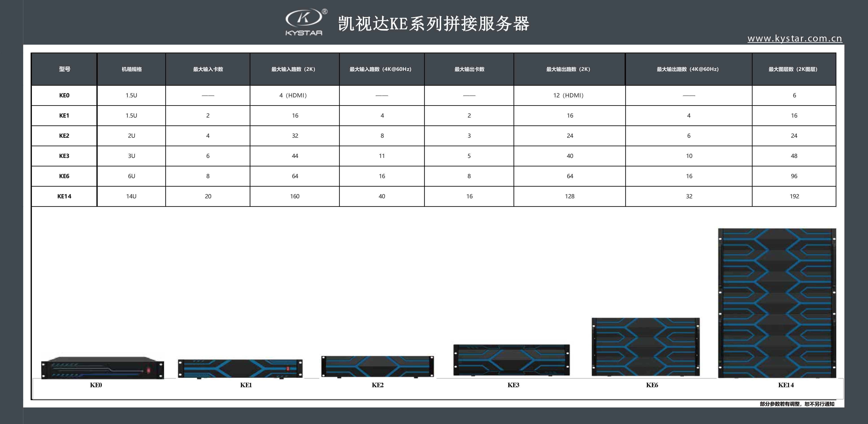Click the KE1 server image
Image resolution: width=868 pixels, height=424 pixels.
240,369
